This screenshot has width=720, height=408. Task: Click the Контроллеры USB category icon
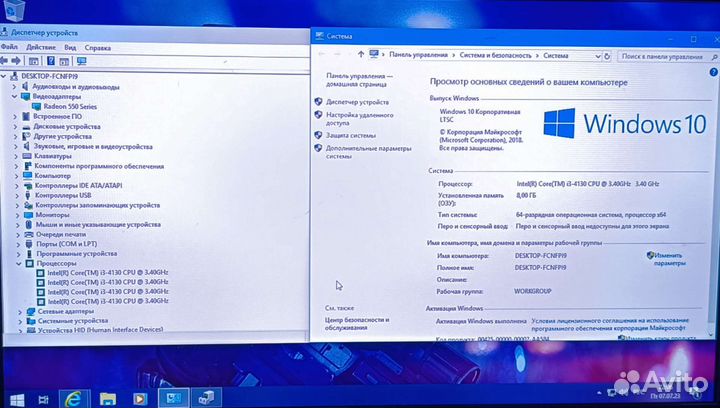click(x=28, y=196)
